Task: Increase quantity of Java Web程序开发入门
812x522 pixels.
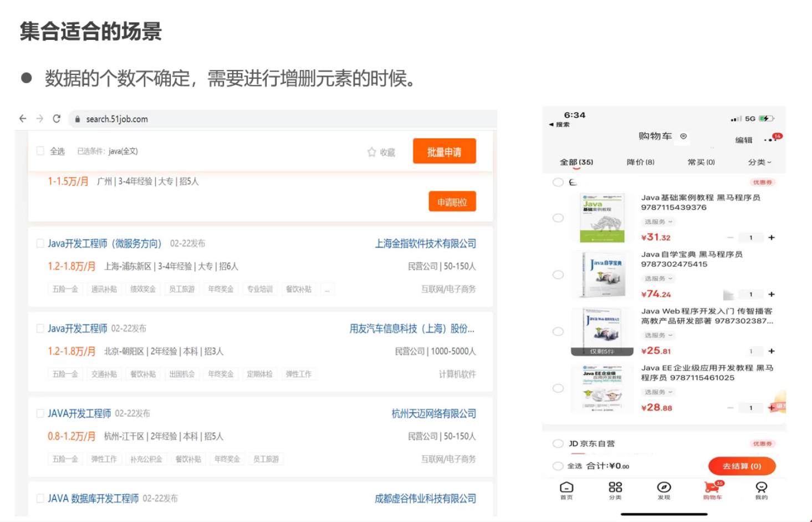Action: tap(771, 351)
